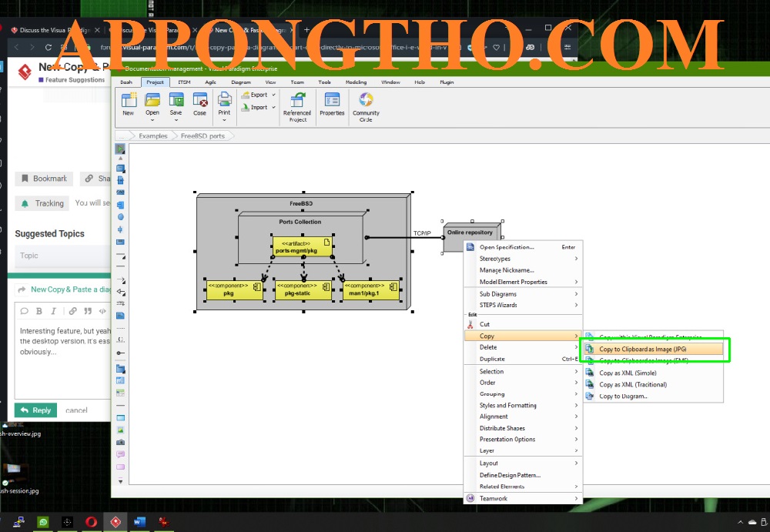Open Community Circle icon
This screenshot has width=770, height=532.
tap(366, 100)
